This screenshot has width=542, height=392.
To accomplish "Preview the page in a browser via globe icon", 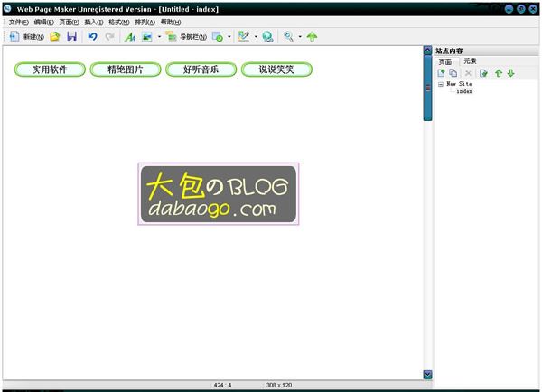I will (x=267, y=36).
